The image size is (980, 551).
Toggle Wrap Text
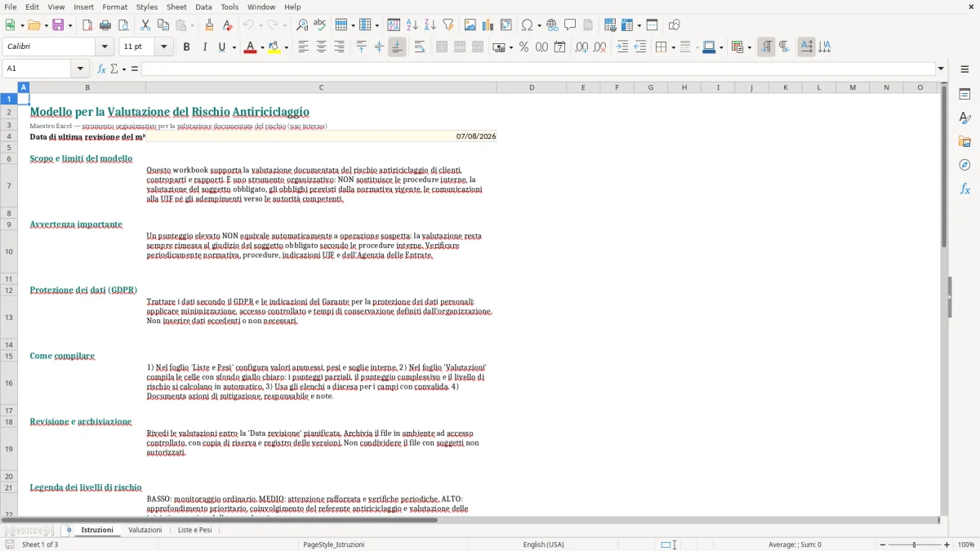pyautogui.click(x=420, y=47)
